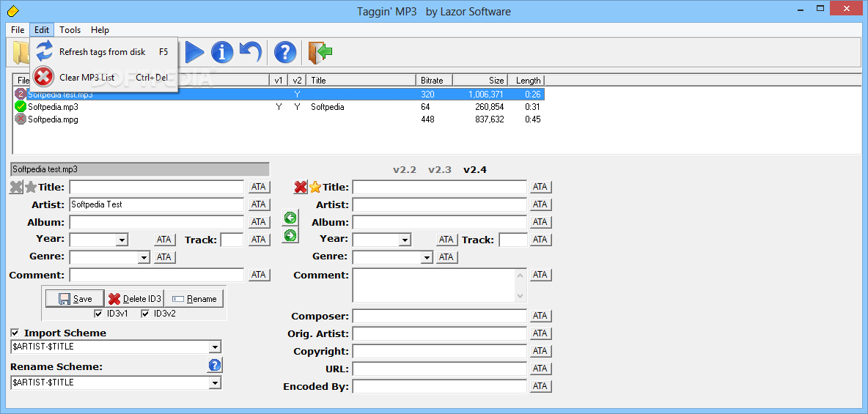Click the v1 Title input field
This screenshot has width=868, height=414.
click(157, 187)
